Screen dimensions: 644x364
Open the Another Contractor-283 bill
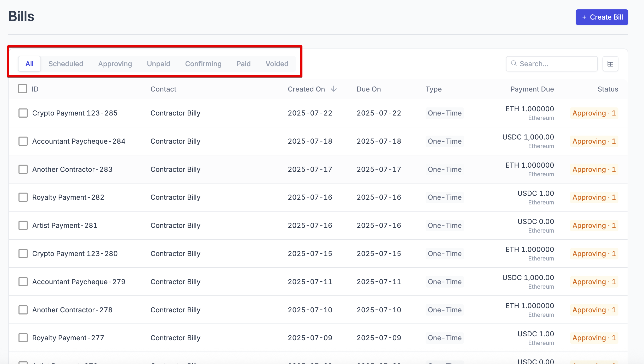tap(72, 169)
